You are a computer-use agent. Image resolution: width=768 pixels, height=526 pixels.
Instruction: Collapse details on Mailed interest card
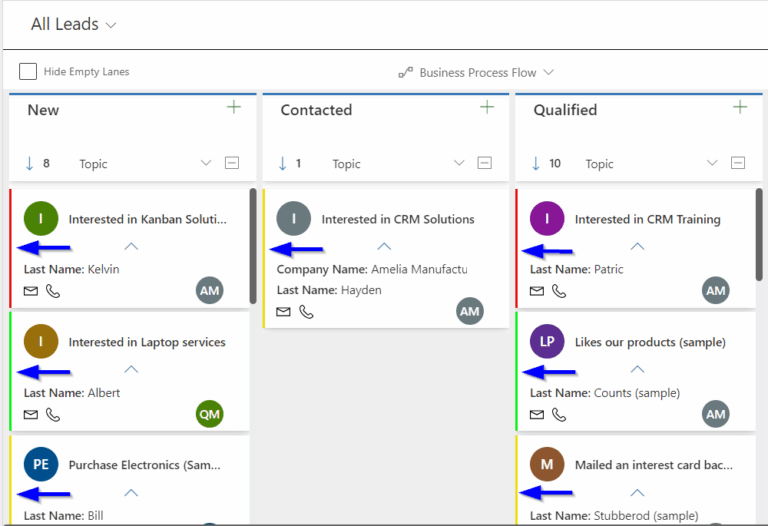(637, 493)
